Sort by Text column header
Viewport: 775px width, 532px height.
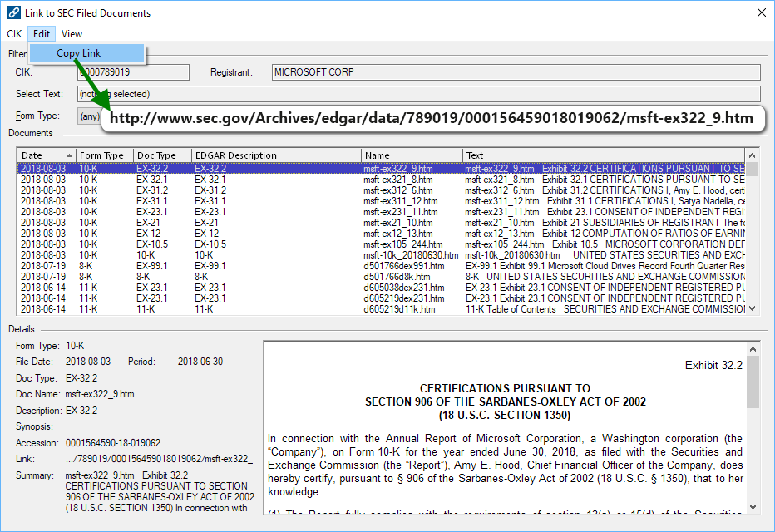click(x=604, y=155)
